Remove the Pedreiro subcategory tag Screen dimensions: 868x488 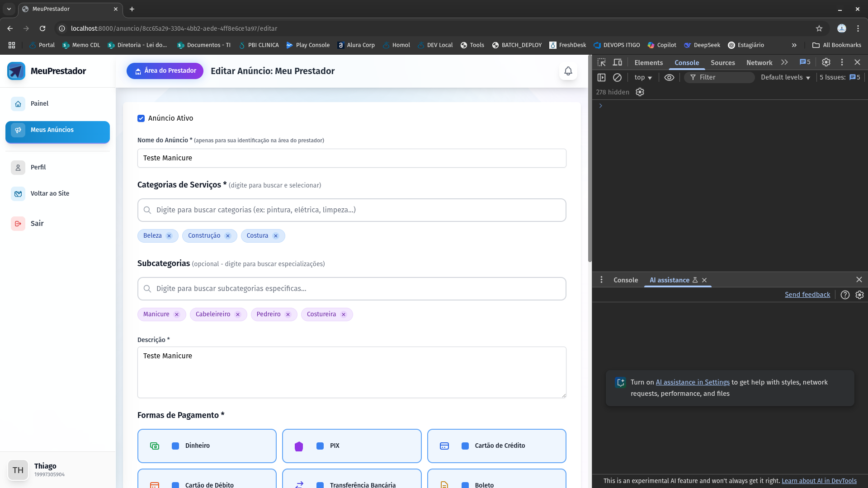pos(288,314)
